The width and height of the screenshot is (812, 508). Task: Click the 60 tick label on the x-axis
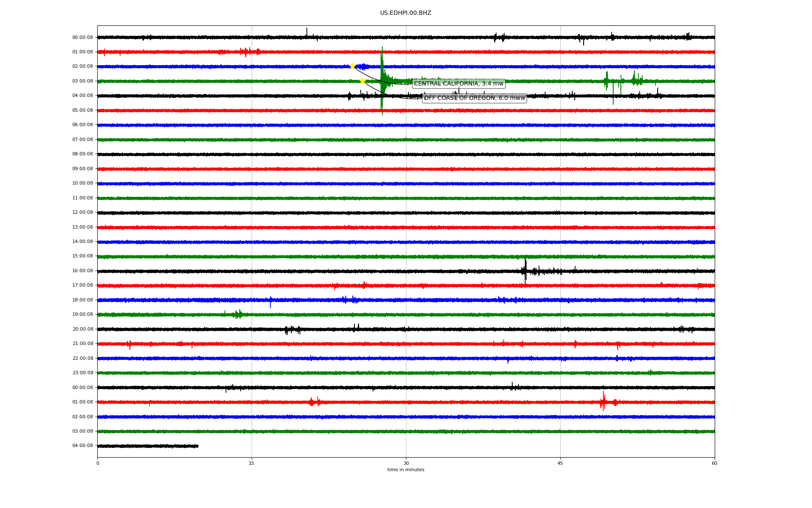(x=714, y=463)
